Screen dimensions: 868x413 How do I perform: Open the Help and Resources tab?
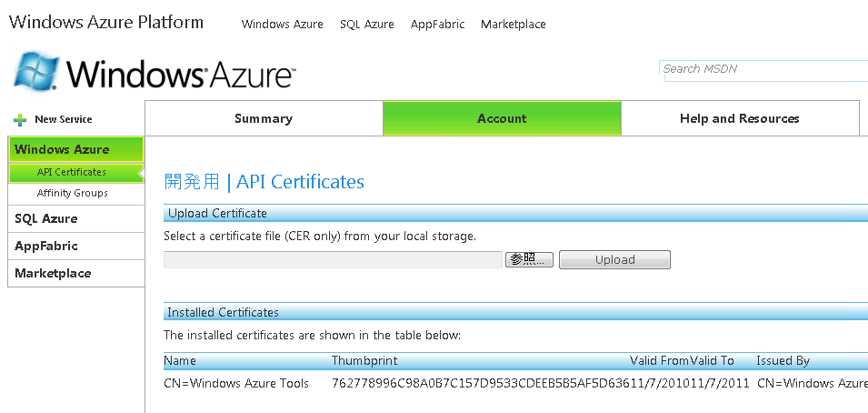tap(740, 118)
